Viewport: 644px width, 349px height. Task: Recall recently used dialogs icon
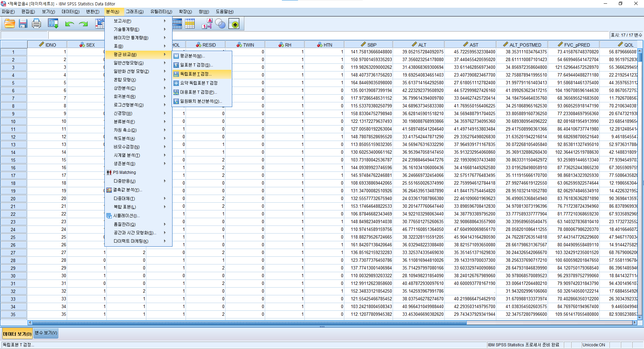tap(53, 24)
